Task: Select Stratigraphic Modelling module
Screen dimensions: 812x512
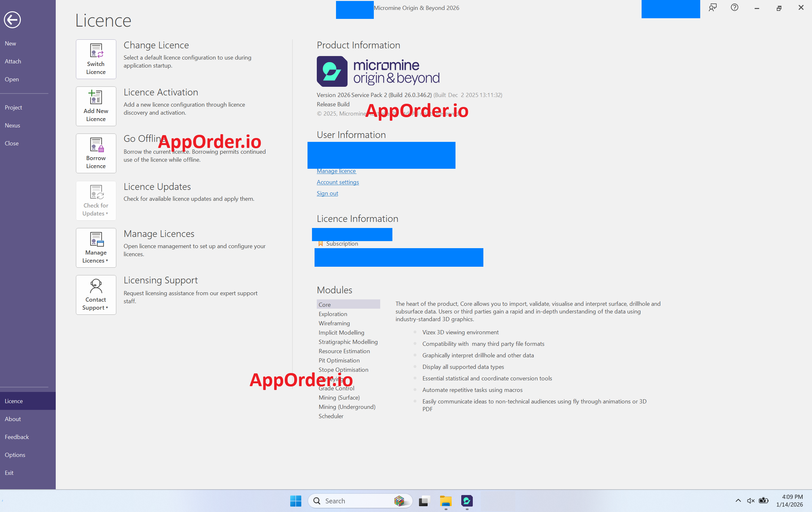Action: point(348,342)
